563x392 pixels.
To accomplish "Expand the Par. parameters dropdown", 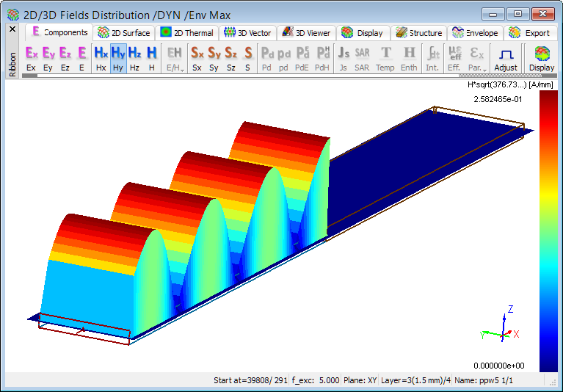I will [477, 58].
